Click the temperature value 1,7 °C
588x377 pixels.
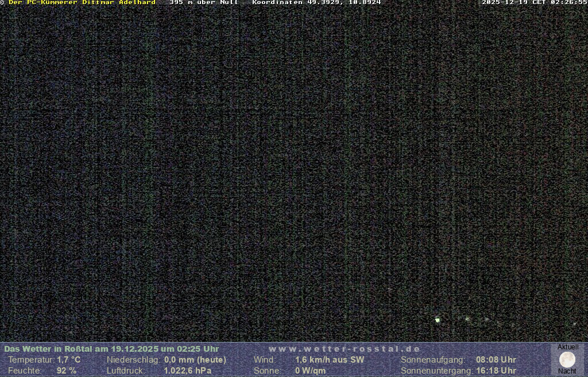[69, 360]
